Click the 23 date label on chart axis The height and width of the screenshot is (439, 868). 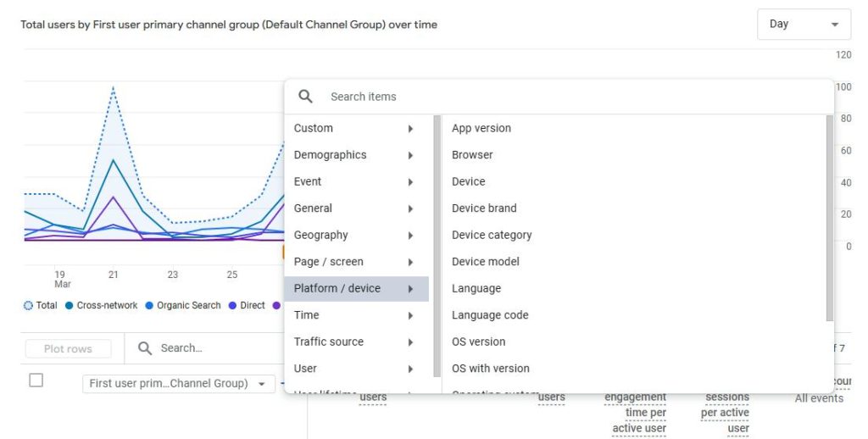173,275
